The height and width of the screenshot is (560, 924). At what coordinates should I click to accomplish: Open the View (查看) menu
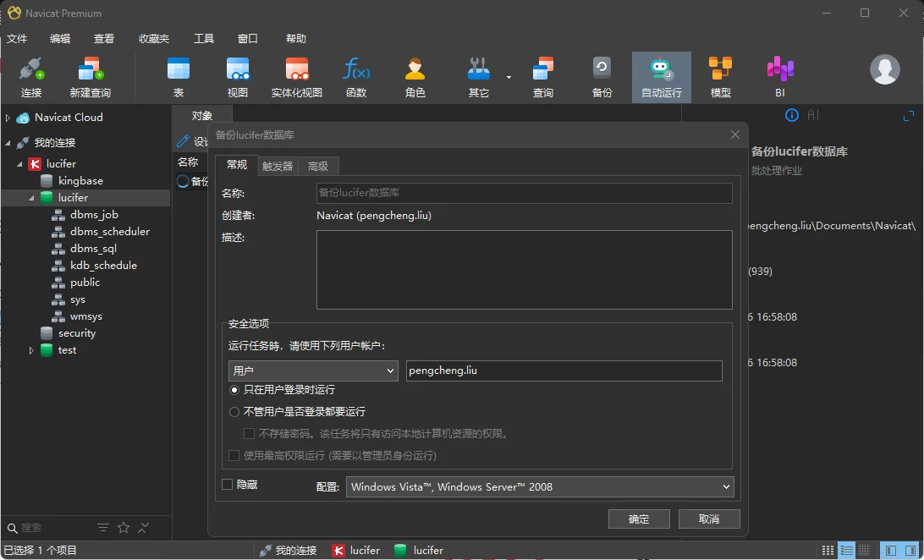tap(104, 38)
